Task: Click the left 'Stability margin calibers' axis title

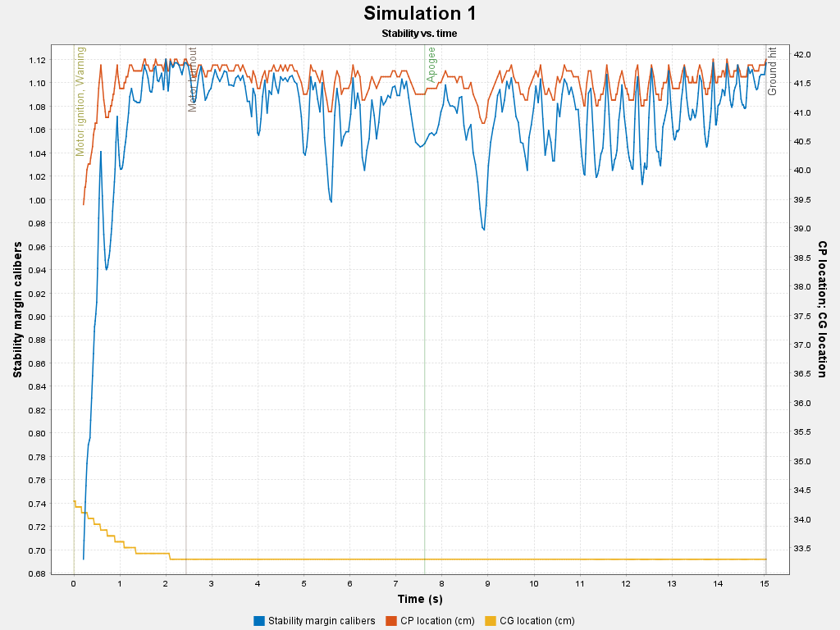Action: click(17, 309)
